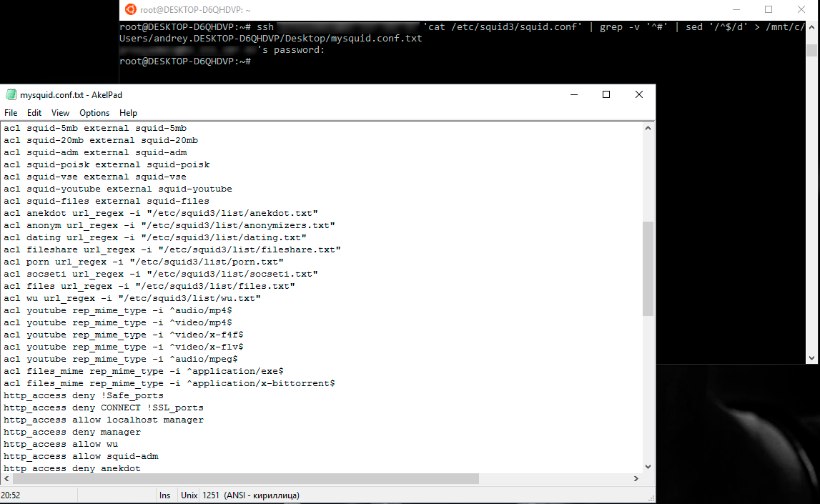820x504 pixels.
Task: Maximize the terminal window
Action: 769,9
